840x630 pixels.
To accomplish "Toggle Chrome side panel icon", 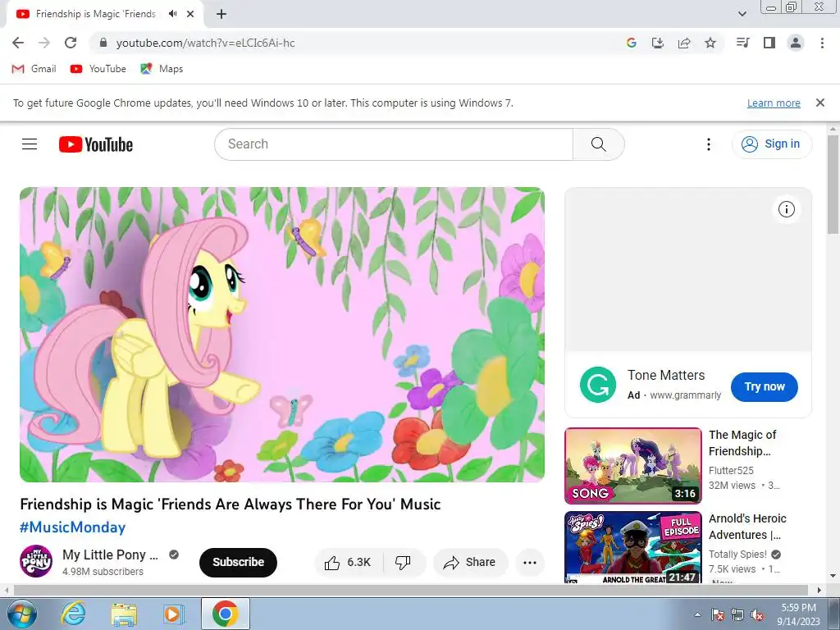I will 769,43.
